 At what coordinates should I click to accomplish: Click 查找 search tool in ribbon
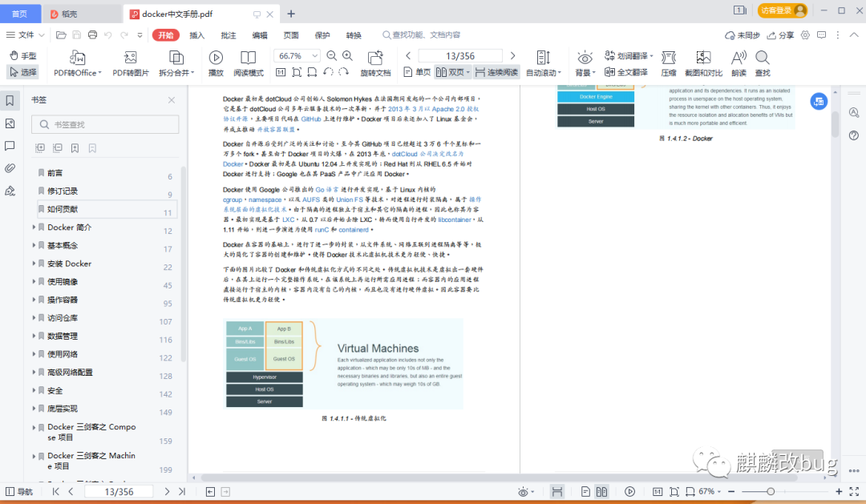(x=763, y=63)
